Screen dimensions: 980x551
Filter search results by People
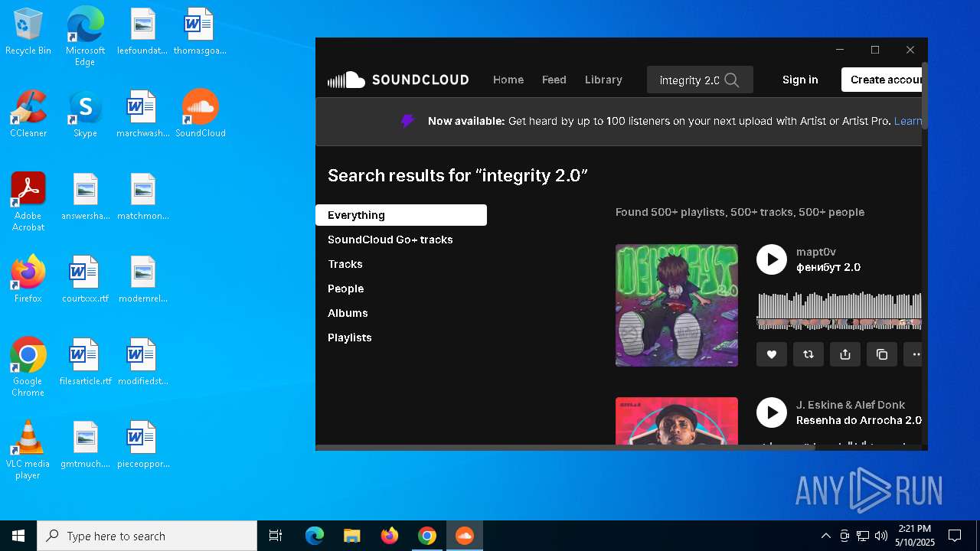coord(346,289)
